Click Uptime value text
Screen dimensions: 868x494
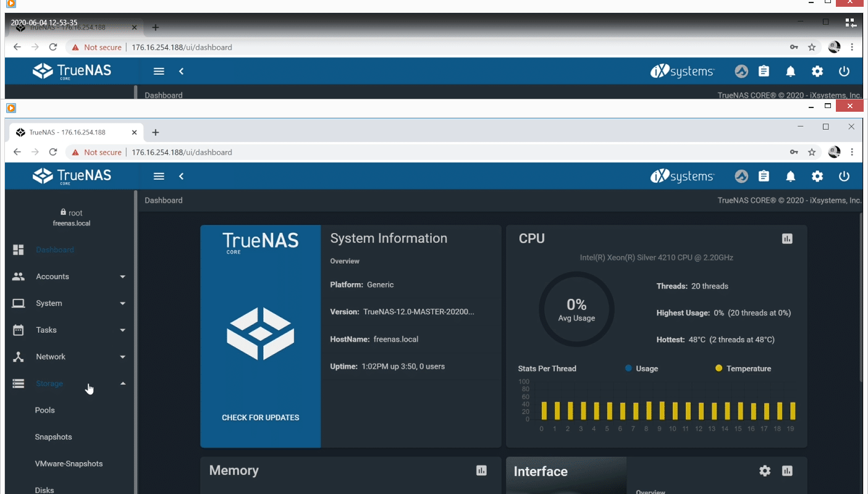coord(403,366)
